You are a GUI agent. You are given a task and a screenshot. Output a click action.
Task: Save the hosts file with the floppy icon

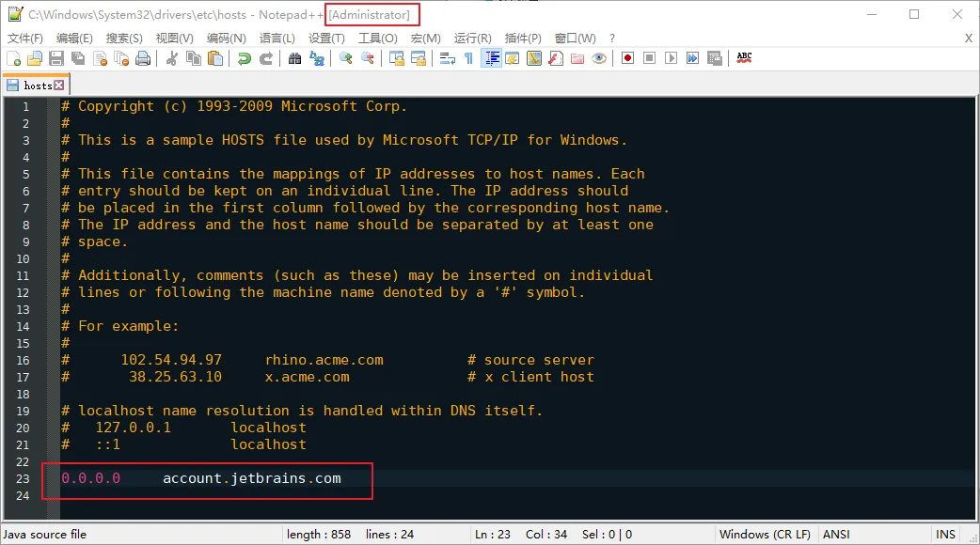(x=56, y=58)
